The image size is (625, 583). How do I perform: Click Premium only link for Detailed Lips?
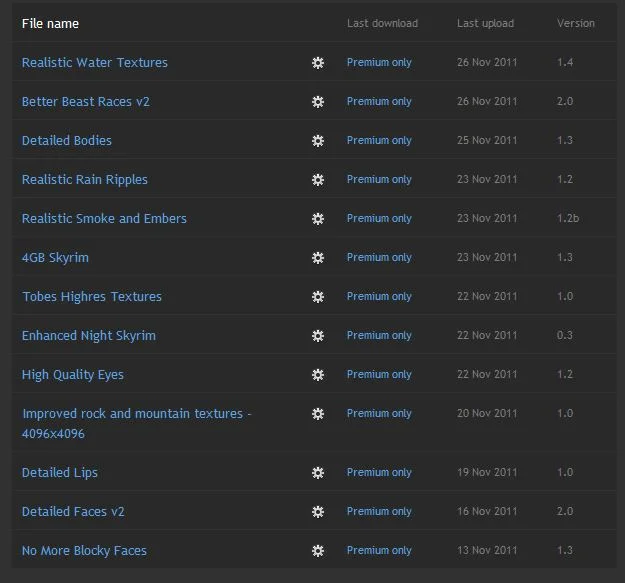pos(379,473)
